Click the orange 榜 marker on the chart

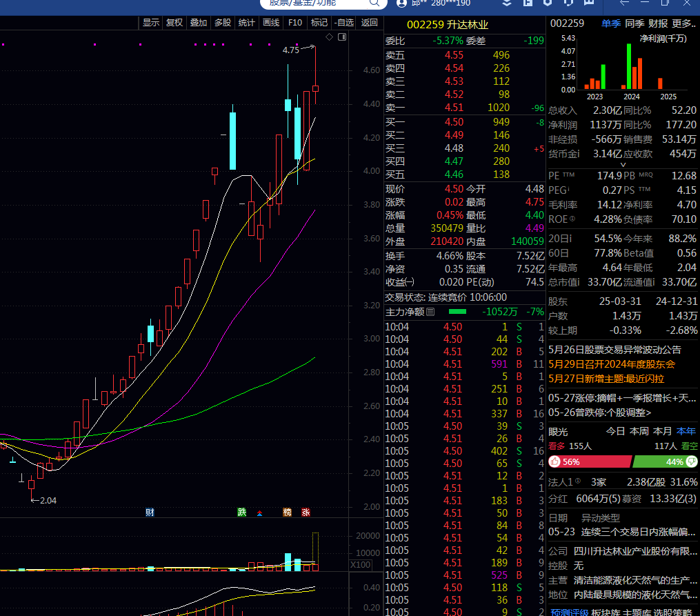pyautogui.click(x=287, y=512)
